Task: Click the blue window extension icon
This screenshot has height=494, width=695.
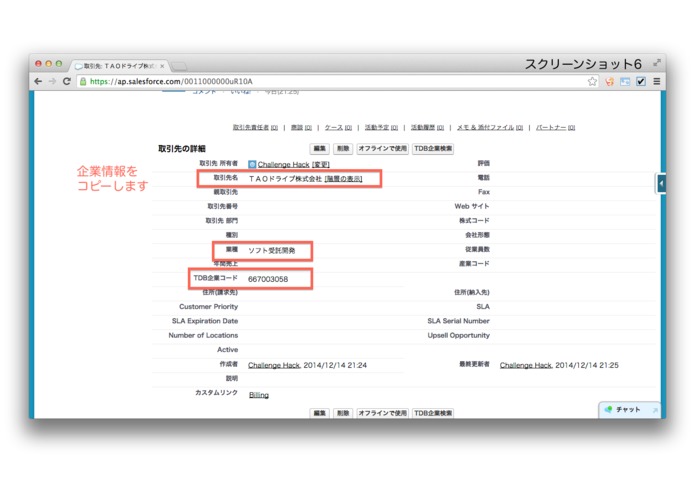Action: (625, 82)
